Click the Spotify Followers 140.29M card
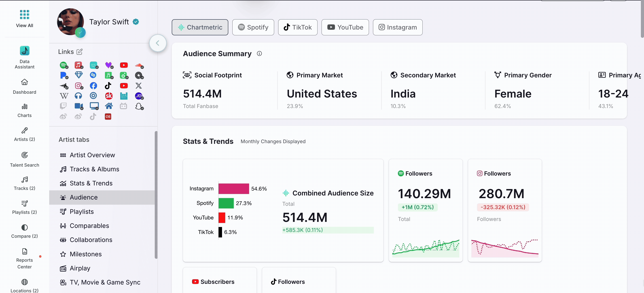The image size is (644, 293). pos(426,210)
